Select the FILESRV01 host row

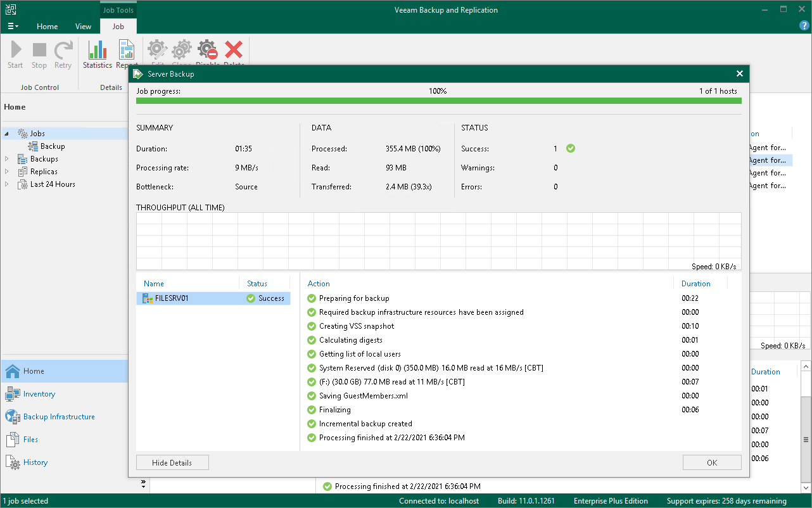(213, 298)
